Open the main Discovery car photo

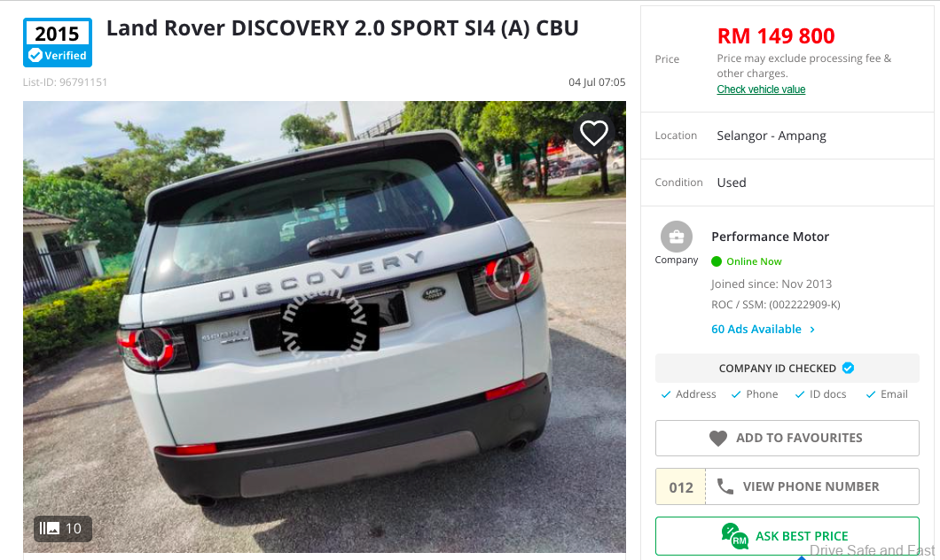(x=325, y=326)
